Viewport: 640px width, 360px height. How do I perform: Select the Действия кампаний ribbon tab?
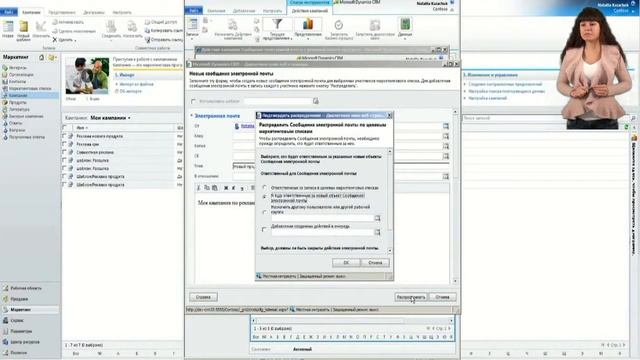click(x=309, y=11)
